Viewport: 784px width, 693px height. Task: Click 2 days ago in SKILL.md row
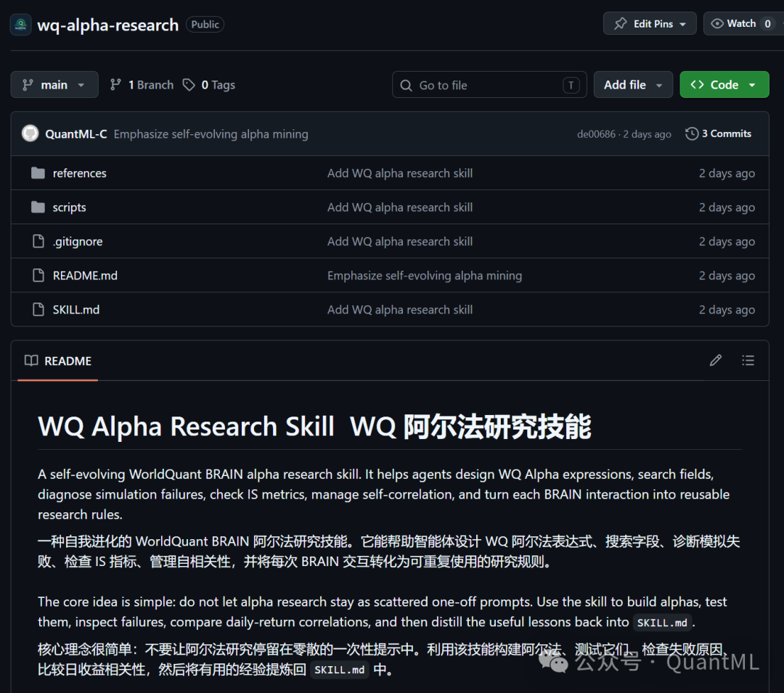[727, 310]
